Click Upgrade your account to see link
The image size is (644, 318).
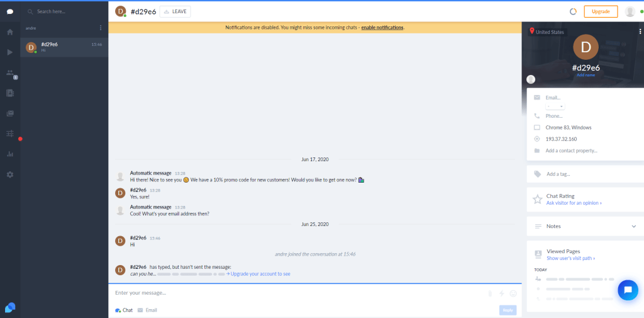tap(258, 274)
